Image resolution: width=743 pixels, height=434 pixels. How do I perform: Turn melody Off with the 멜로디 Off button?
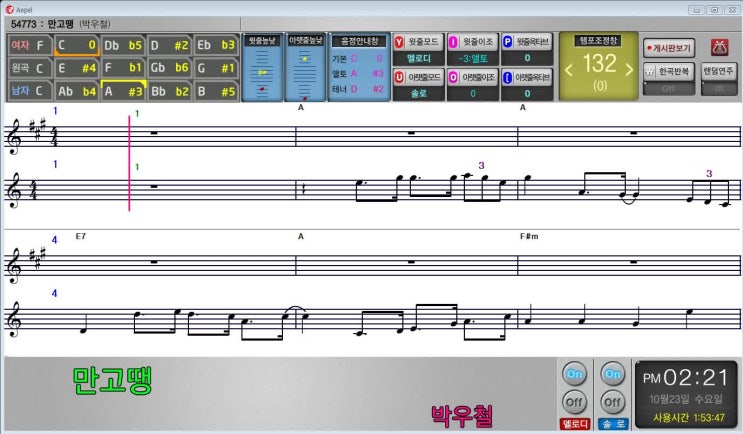pyautogui.click(x=573, y=402)
